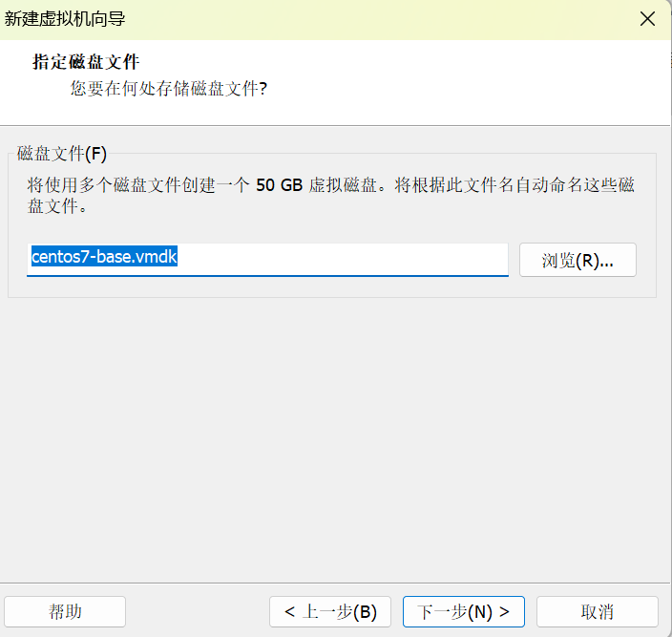Open help with 帮助 button
The image size is (672, 637).
[65, 612]
